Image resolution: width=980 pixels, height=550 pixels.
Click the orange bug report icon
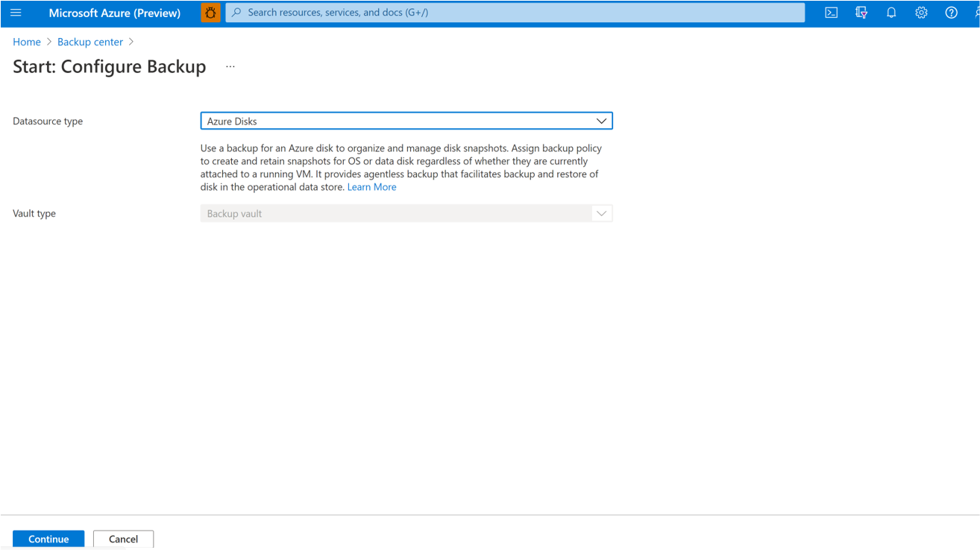[210, 13]
